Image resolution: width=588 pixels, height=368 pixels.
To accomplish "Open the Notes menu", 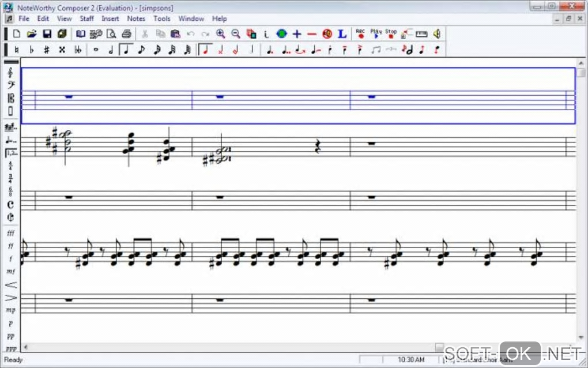I will click(x=136, y=18).
